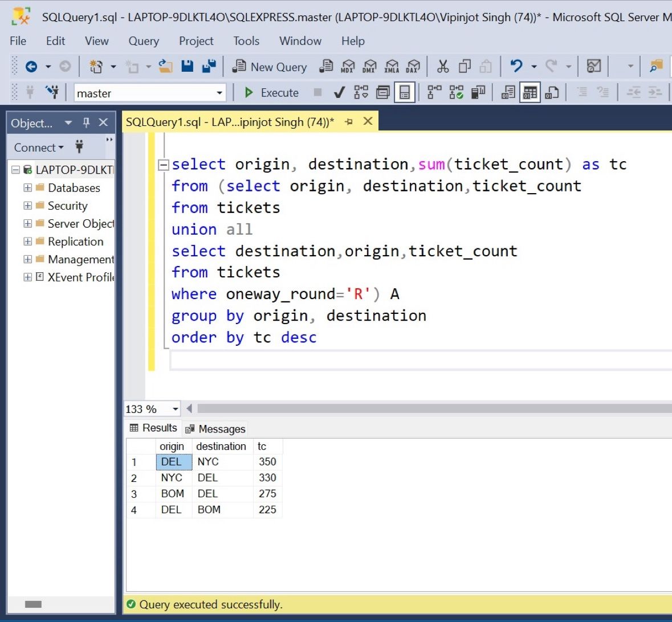Toggle Results to Grid output mode
This screenshot has height=622, width=672.
530,93
